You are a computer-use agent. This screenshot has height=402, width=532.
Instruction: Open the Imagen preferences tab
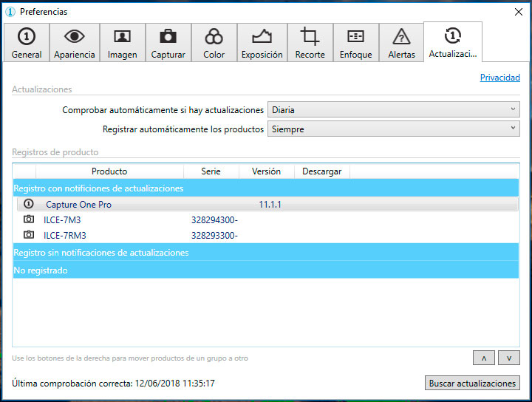[x=122, y=43]
